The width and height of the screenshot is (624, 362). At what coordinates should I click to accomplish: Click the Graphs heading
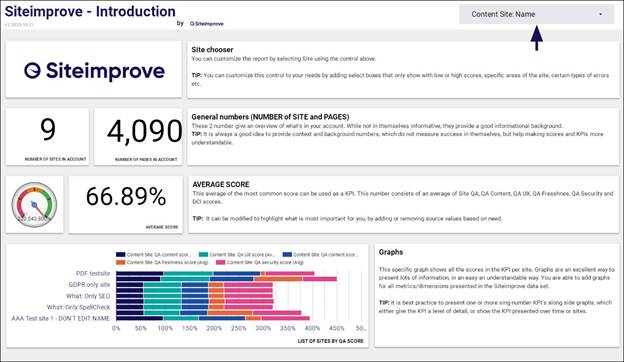click(391, 252)
